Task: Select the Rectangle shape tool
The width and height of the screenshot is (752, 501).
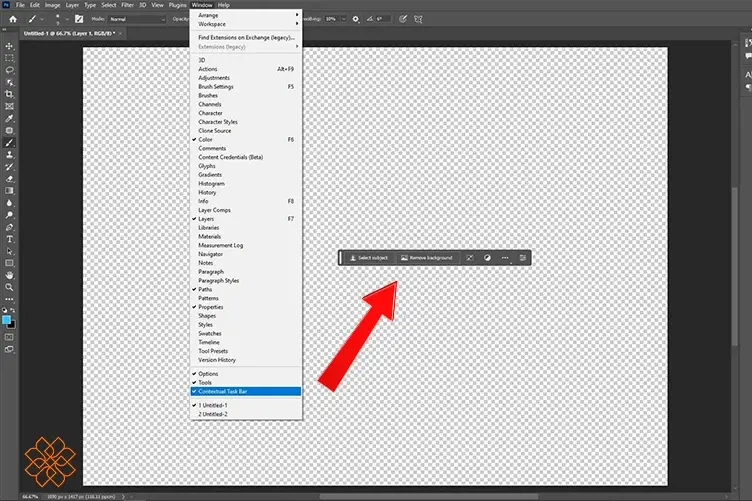Action: (9, 263)
